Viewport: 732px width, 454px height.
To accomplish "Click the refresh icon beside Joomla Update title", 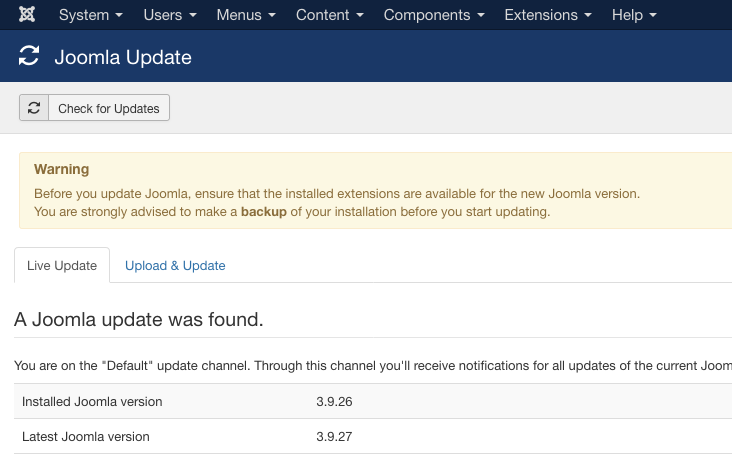I will click(x=29, y=56).
